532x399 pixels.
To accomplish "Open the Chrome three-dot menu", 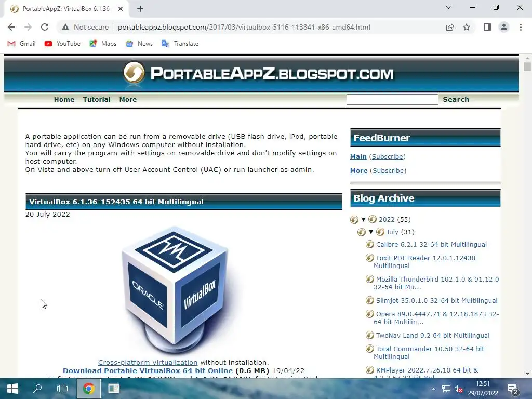I will 521,27.
